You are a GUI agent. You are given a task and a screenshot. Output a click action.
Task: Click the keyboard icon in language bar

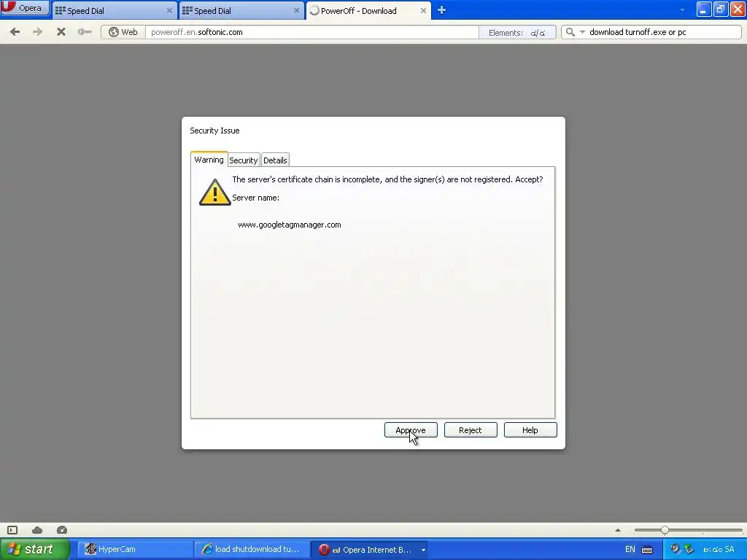[x=647, y=549]
